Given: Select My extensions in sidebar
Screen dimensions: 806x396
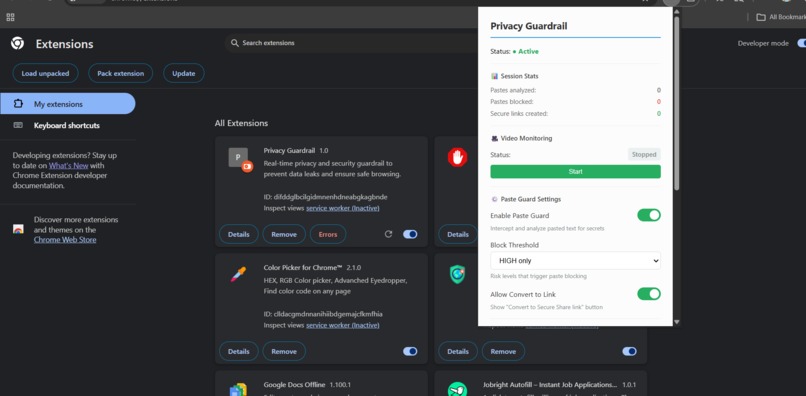Looking at the screenshot, I should (x=68, y=104).
